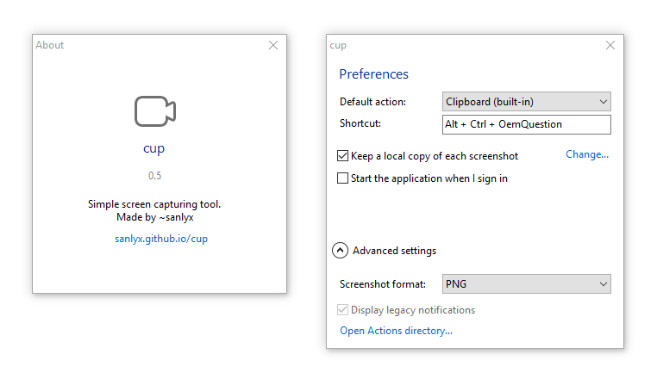The width and height of the screenshot is (659, 382).
Task: Toggle Display legacy notifications checkbox
Action: pos(343,310)
